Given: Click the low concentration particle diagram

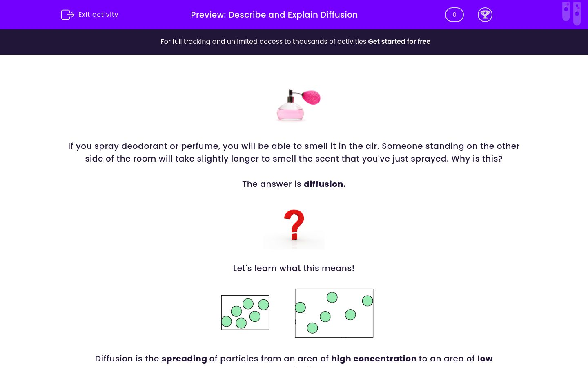Looking at the screenshot, I should tap(334, 313).
